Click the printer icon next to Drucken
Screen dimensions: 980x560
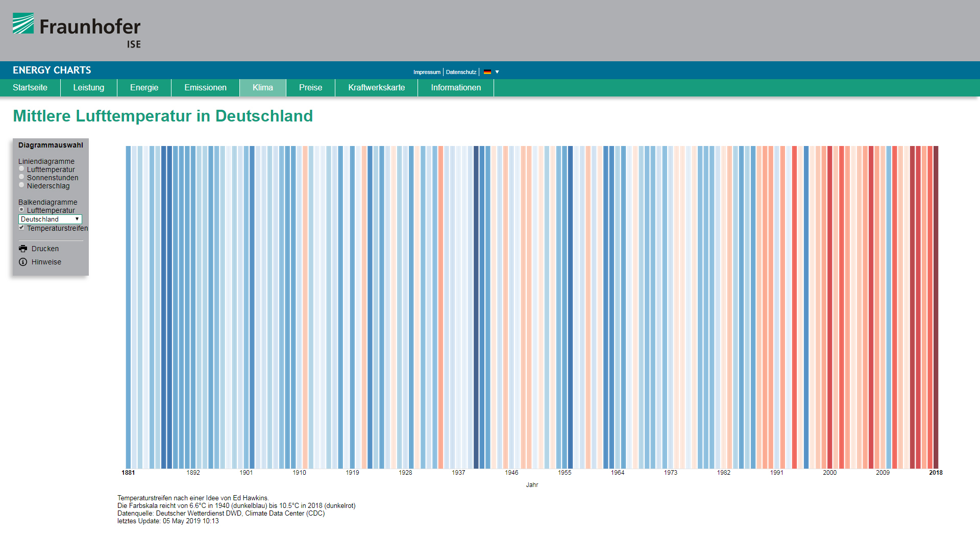pos(23,249)
